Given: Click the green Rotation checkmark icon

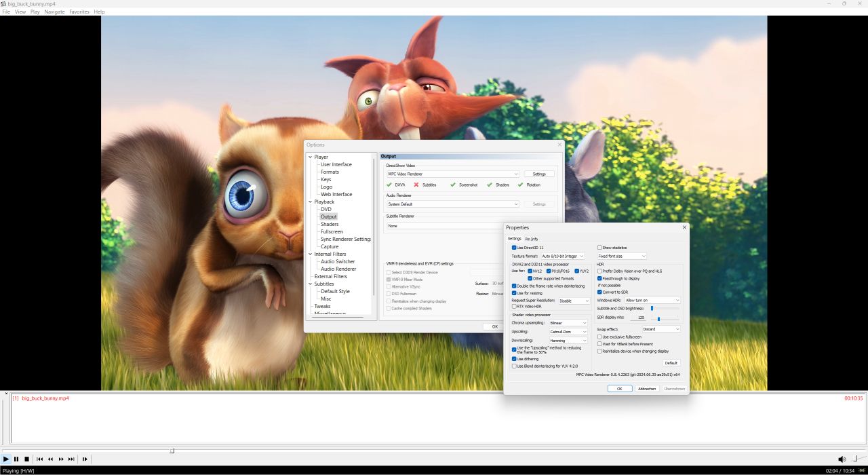Looking at the screenshot, I should (520, 185).
